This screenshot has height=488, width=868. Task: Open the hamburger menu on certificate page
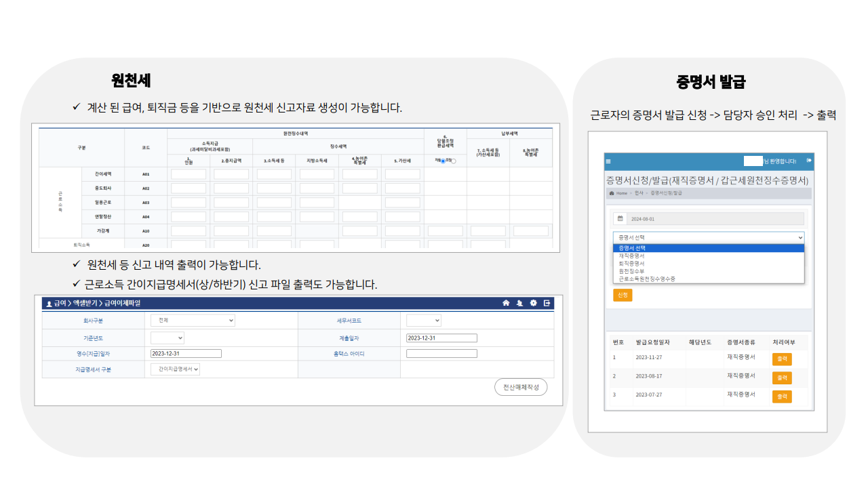point(608,161)
